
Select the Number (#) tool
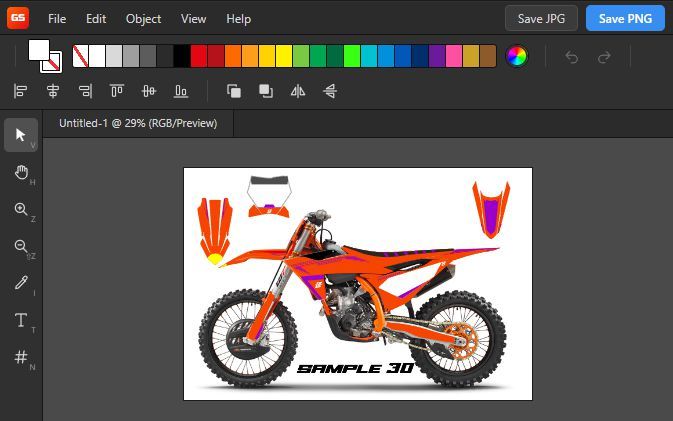(21, 357)
